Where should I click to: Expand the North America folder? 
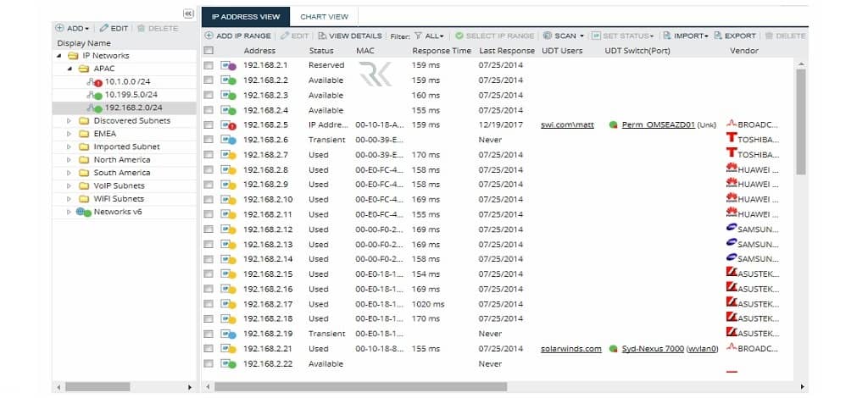[x=70, y=160]
